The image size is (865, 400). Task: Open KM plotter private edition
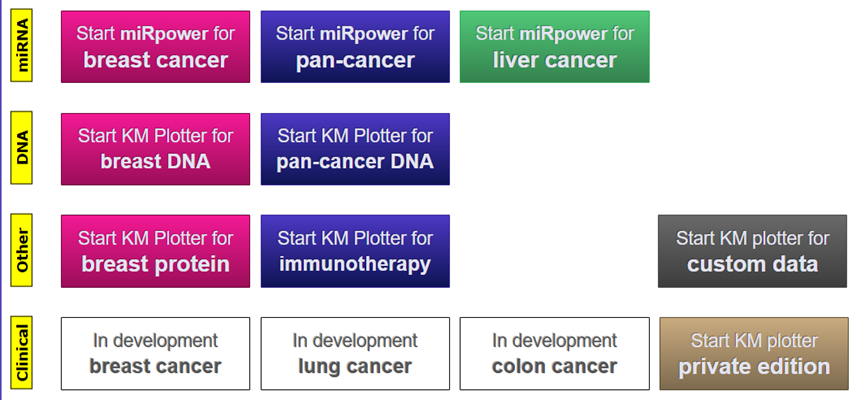point(754,353)
